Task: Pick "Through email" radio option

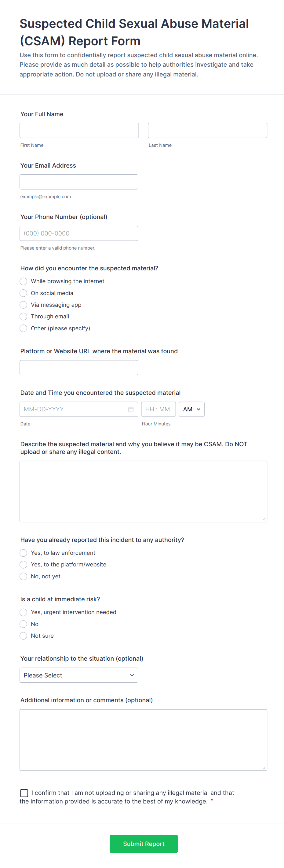Action: tap(23, 317)
